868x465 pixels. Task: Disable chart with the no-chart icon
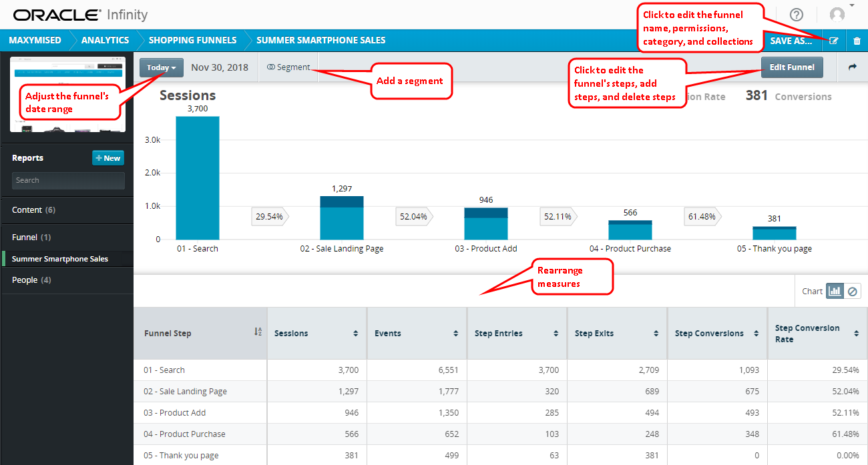point(853,291)
